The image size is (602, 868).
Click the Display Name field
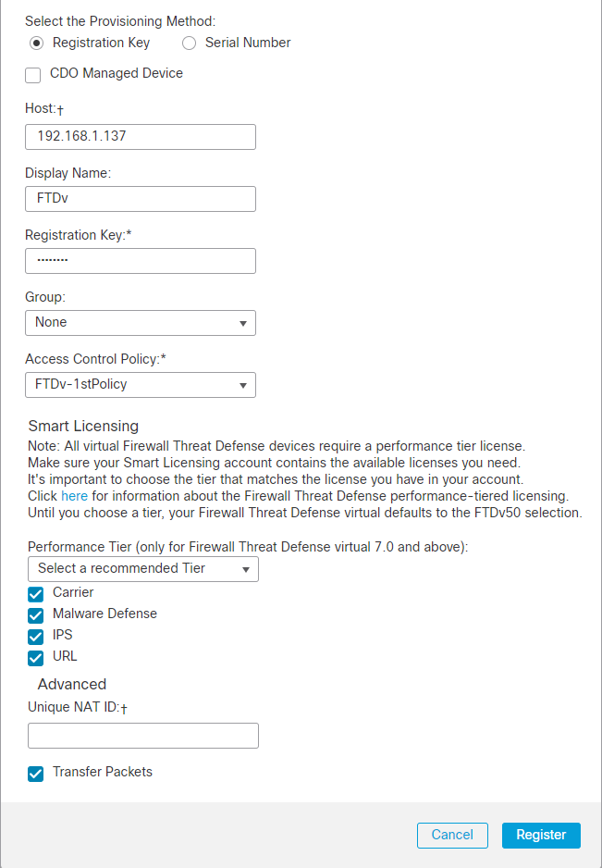pos(140,199)
